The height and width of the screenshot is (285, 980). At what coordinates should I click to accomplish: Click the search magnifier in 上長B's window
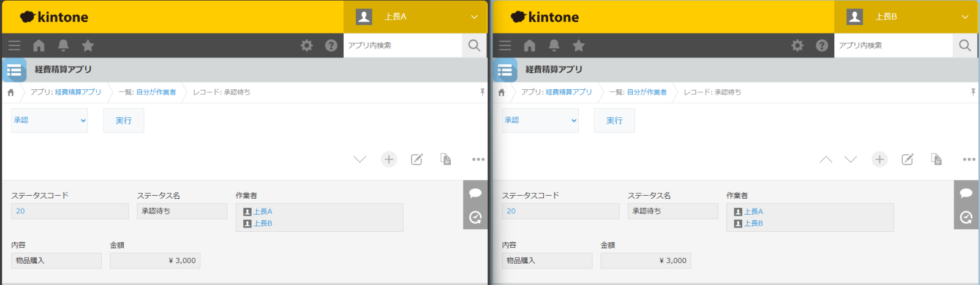click(965, 45)
